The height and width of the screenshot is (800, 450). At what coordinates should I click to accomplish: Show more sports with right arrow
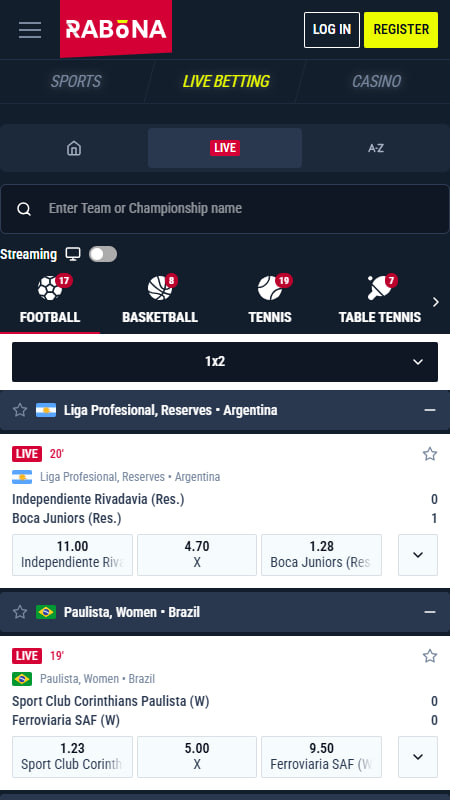coord(436,302)
